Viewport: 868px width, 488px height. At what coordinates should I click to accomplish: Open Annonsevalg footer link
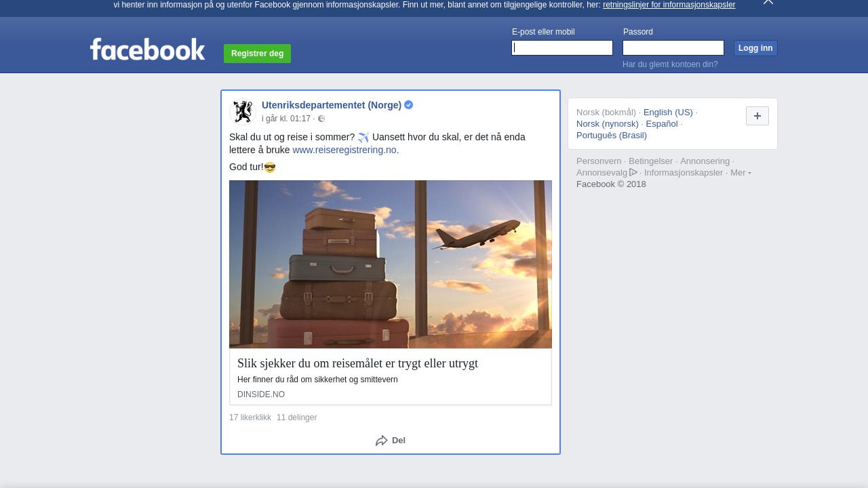tap(602, 173)
